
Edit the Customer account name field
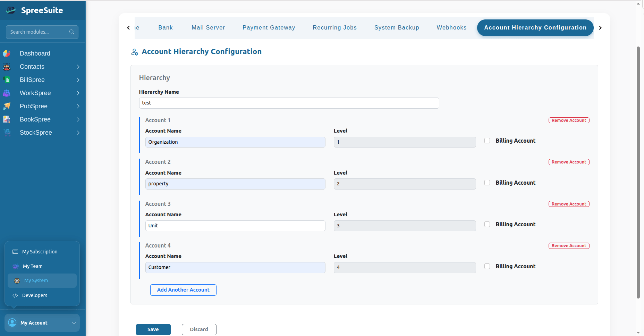pos(235,268)
